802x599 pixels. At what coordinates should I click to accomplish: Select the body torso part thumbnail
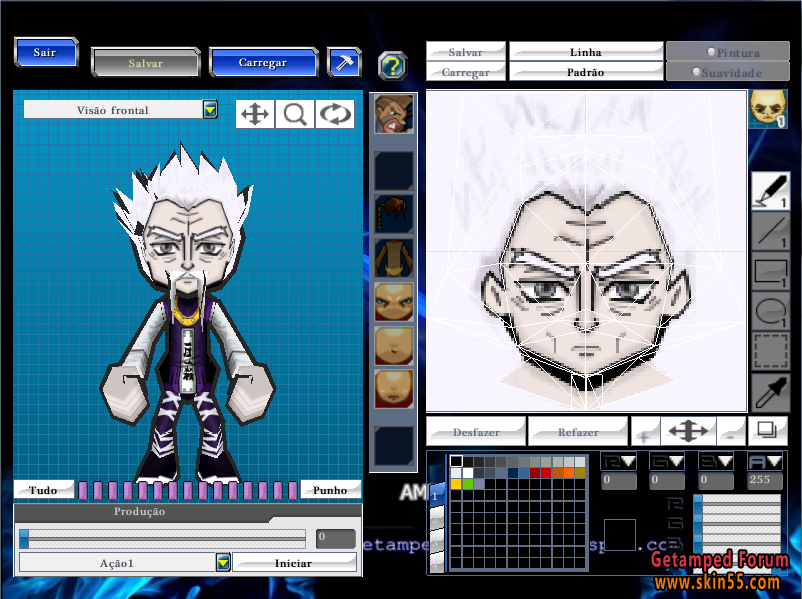pos(393,258)
